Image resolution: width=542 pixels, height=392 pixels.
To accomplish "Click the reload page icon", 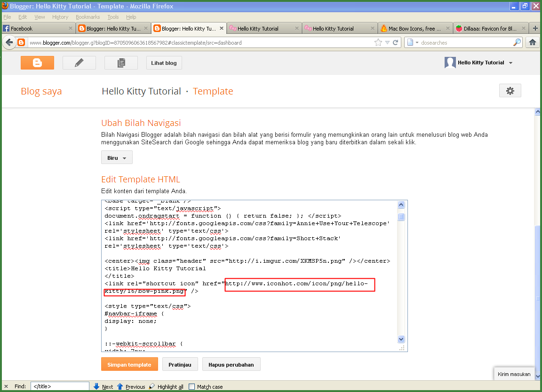I will (x=396, y=42).
